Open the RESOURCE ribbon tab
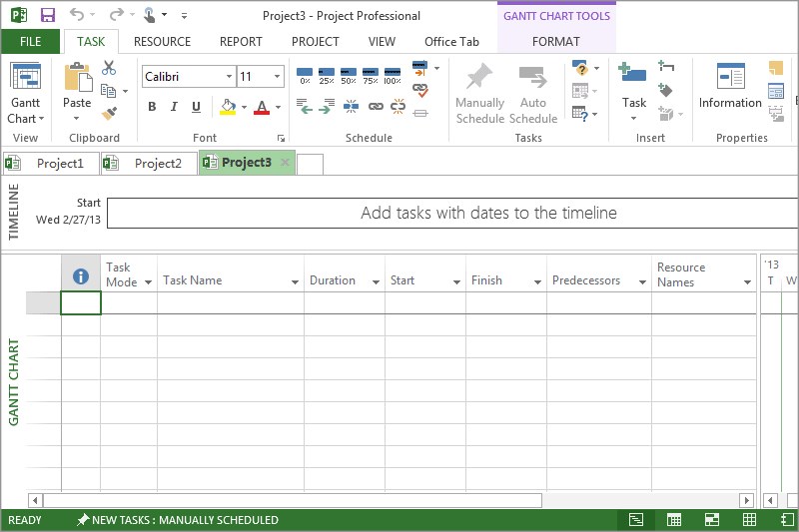This screenshot has height=532, width=799. click(x=162, y=42)
